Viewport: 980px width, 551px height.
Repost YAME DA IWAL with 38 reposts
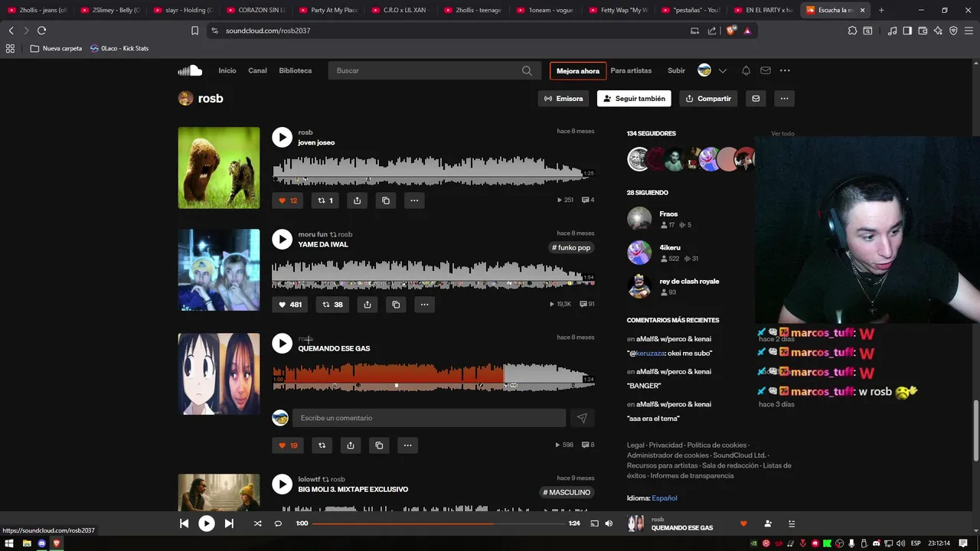pyautogui.click(x=332, y=305)
